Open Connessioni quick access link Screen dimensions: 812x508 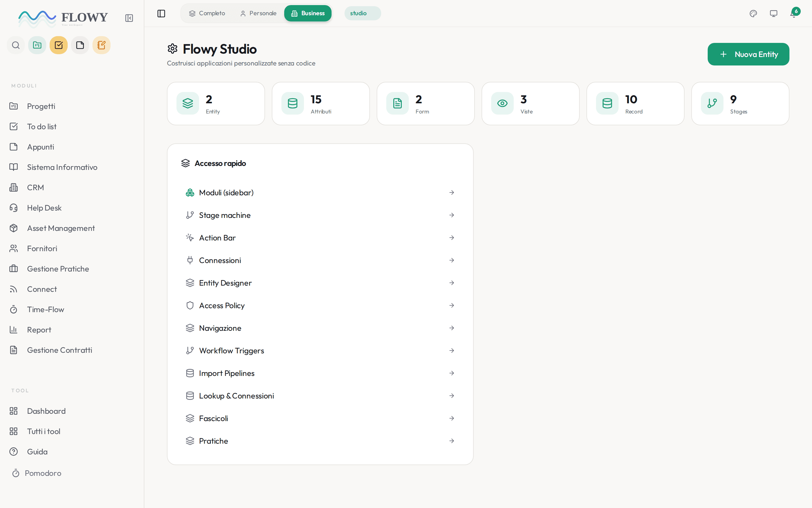pyautogui.click(x=320, y=260)
